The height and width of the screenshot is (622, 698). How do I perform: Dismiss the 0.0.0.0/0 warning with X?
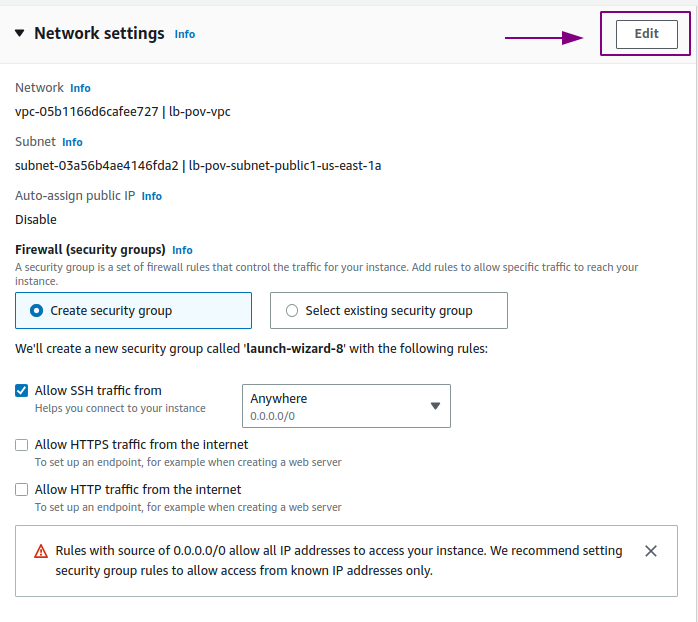click(x=651, y=551)
